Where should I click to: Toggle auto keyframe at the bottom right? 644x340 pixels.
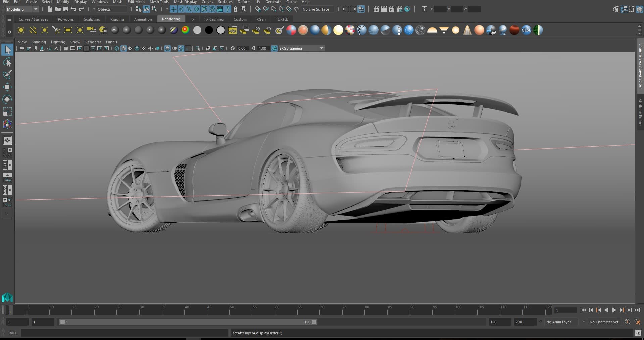tap(627, 322)
